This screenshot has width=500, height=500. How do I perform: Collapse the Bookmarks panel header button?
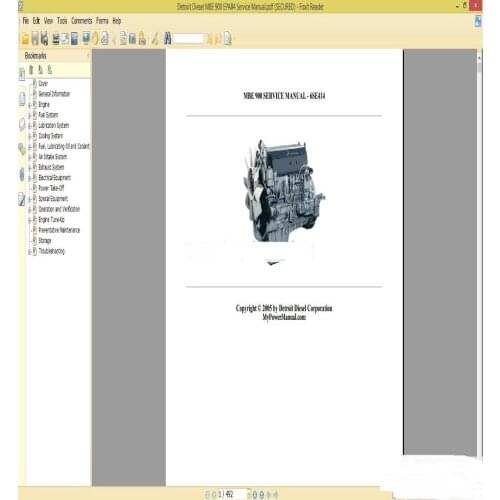88,55
